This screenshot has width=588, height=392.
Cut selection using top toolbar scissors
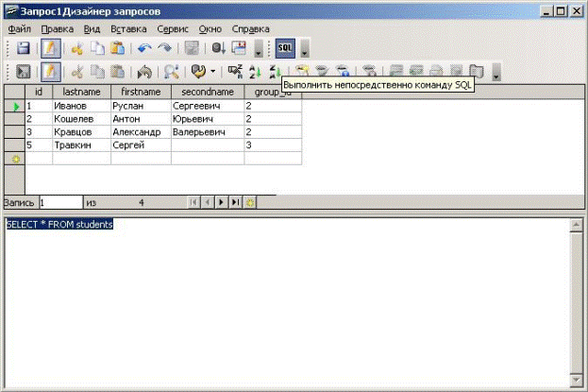point(77,49)
